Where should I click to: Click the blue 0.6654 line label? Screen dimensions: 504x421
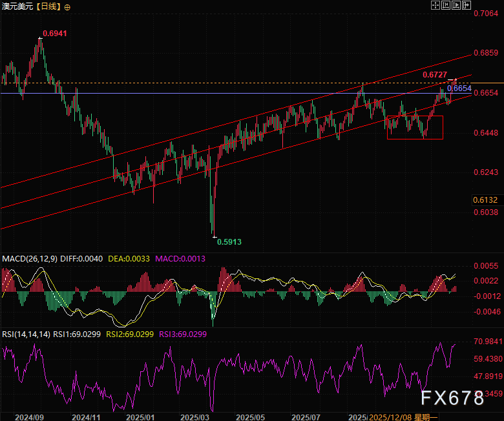[x=459, y=88]
